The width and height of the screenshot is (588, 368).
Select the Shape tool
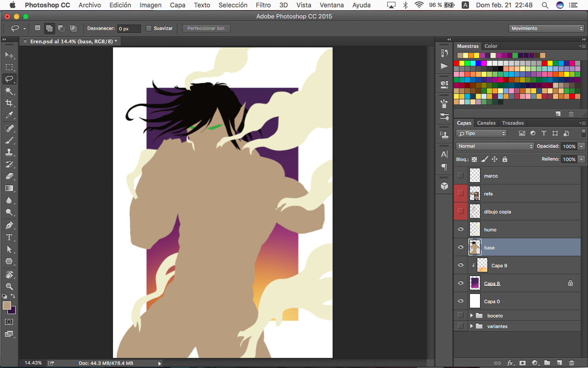click(x=9, y=261)
